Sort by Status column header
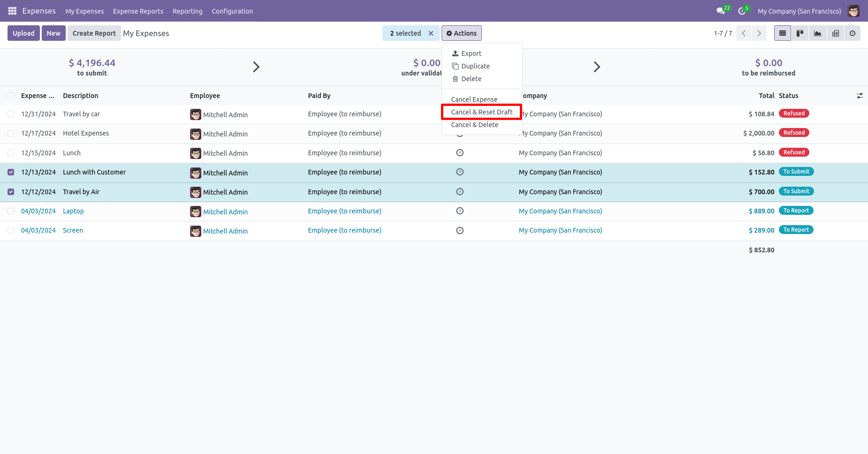This screenshot has height=454, width=868. [788, 96]
